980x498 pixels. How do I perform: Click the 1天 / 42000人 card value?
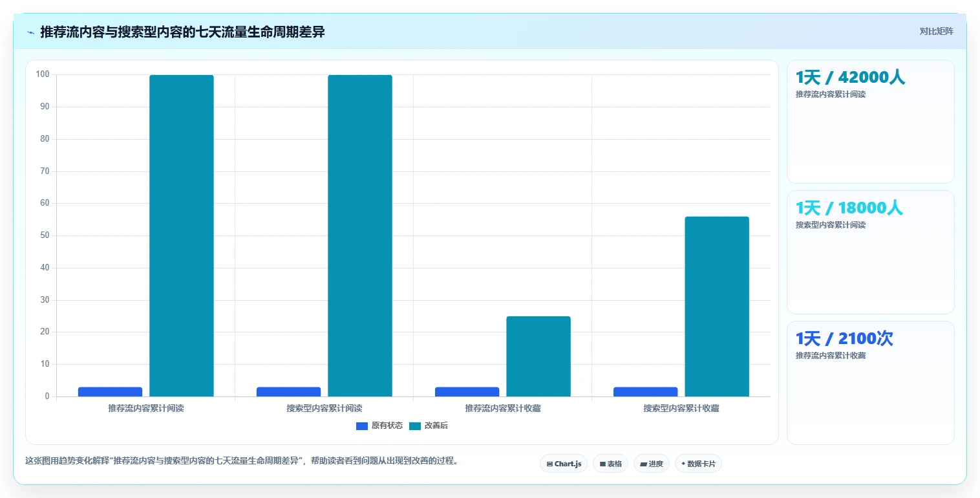[x=850, y=78]
